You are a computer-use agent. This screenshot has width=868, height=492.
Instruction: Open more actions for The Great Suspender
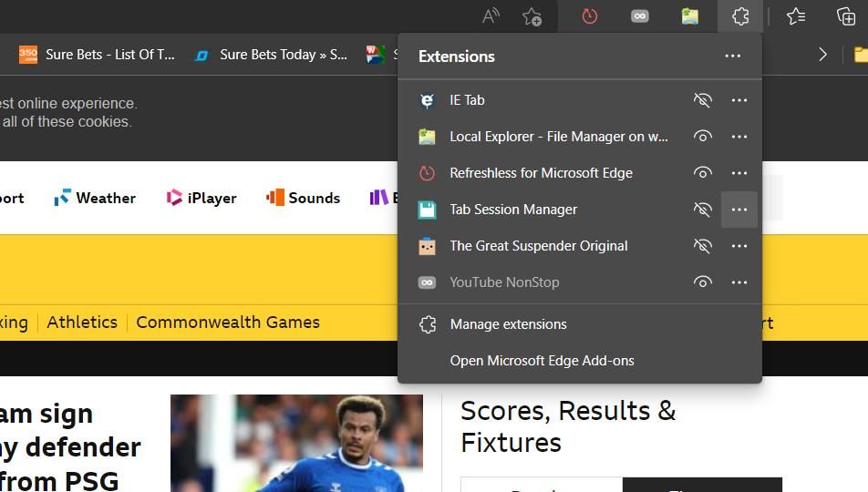(739, 246)
